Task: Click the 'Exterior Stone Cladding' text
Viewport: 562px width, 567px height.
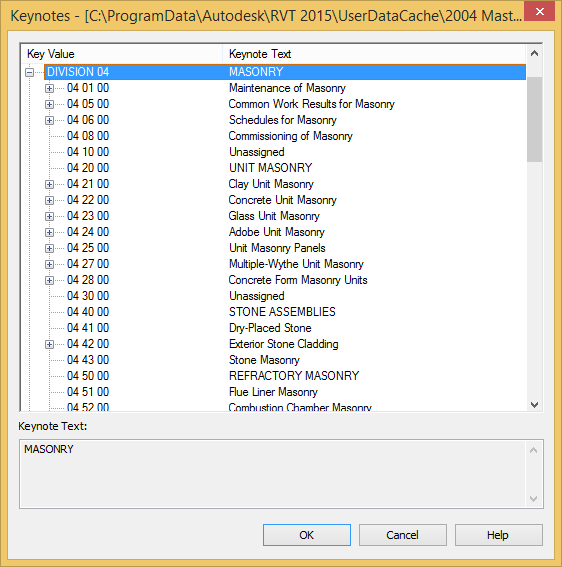Action: pos(284,344)
